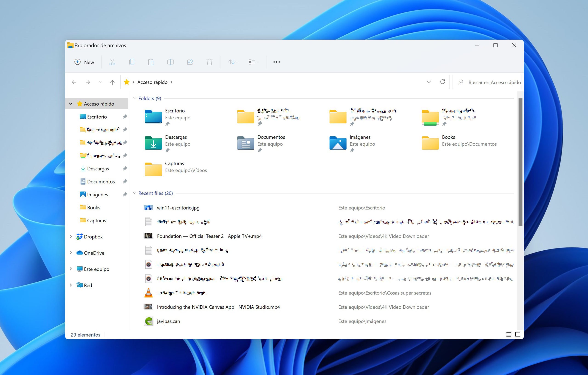This screenshot has width=588, height=375.
Task: Click the Share icon in toolbar
Action: tap(190, 62)
